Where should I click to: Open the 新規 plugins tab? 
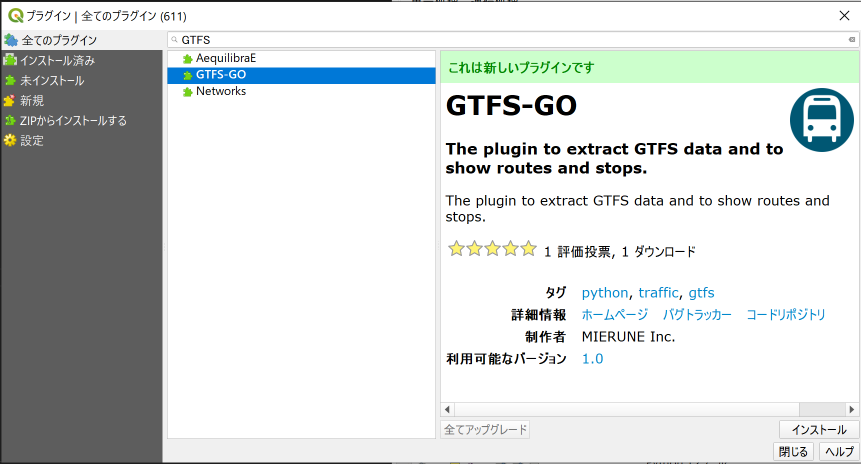click(81, 100)
